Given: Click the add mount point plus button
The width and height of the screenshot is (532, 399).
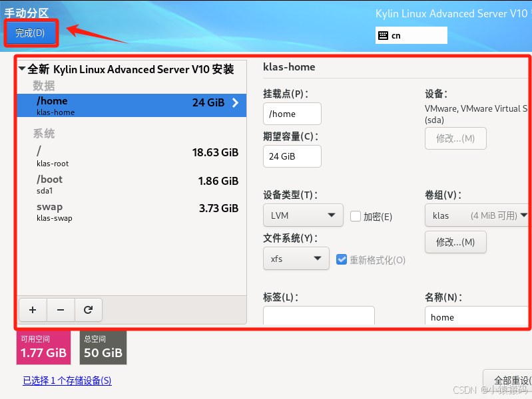Looking at the screenshot, I should (x=33, y=310).
